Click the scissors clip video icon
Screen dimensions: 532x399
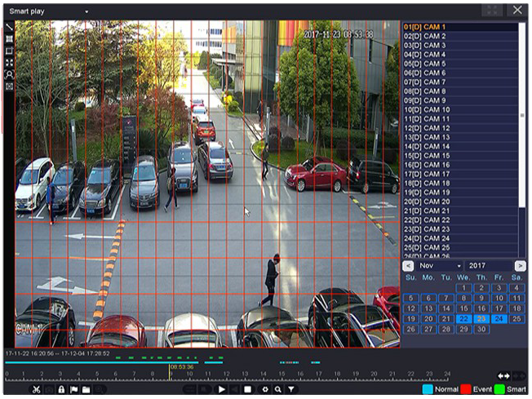36,389
